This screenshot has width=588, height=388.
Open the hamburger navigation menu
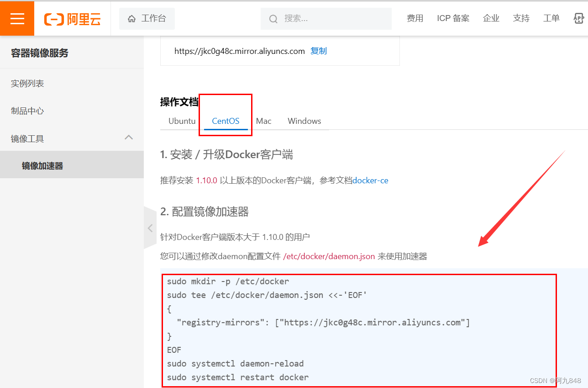(x=17, y=18)
